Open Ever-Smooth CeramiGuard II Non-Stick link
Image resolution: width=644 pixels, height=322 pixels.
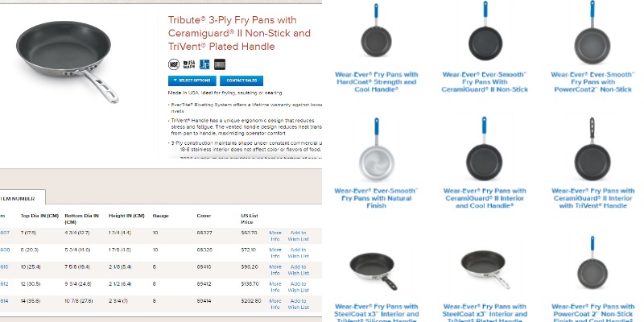coord(485,82)
